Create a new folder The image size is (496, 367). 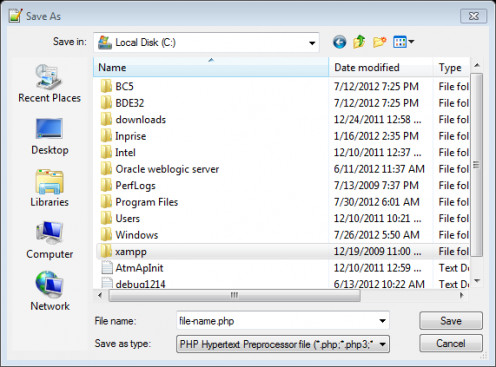pos(379,42)
